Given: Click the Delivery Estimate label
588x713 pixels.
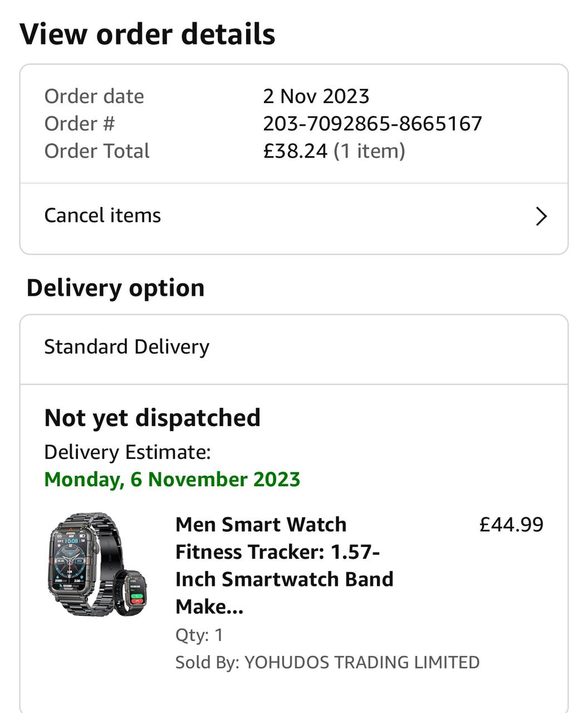Looking at the screenshot, I should tap(128, 452).
